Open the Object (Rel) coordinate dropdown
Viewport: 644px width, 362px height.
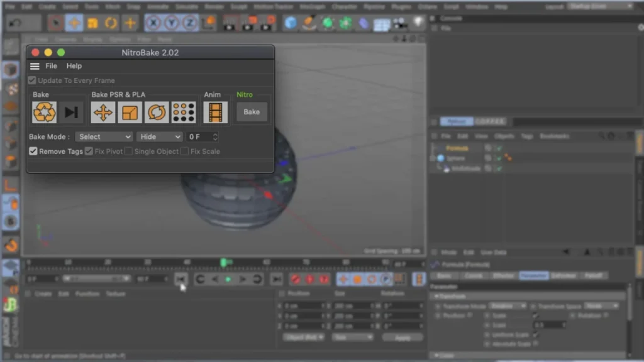(303, 337)
